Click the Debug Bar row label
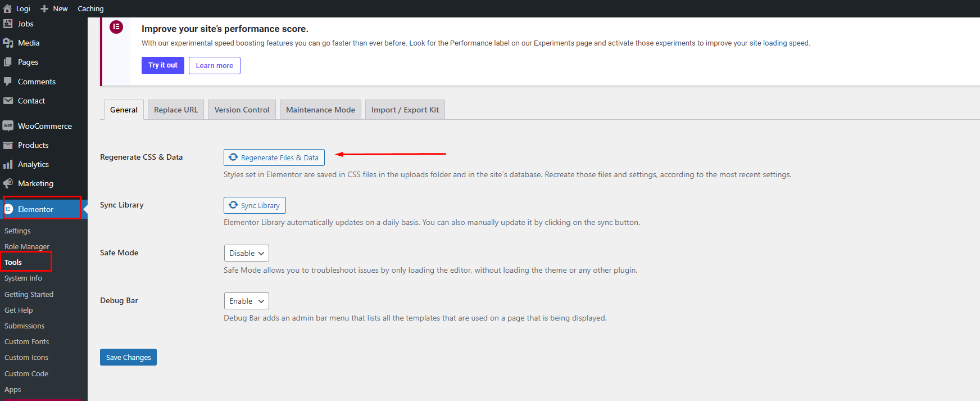 [x=119, y=300]
